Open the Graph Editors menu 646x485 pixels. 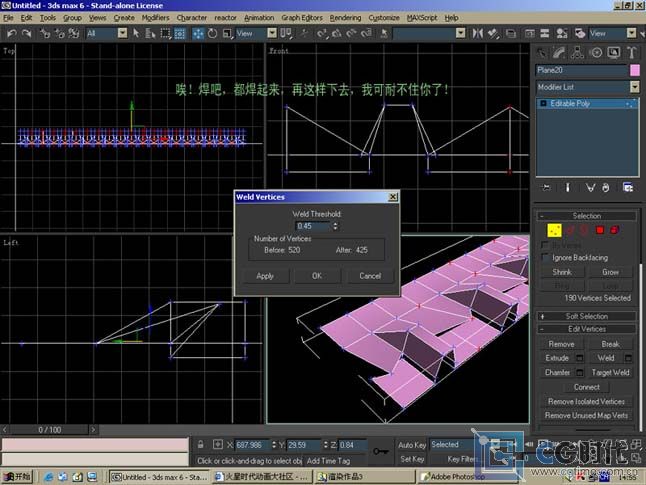(302, 18)
